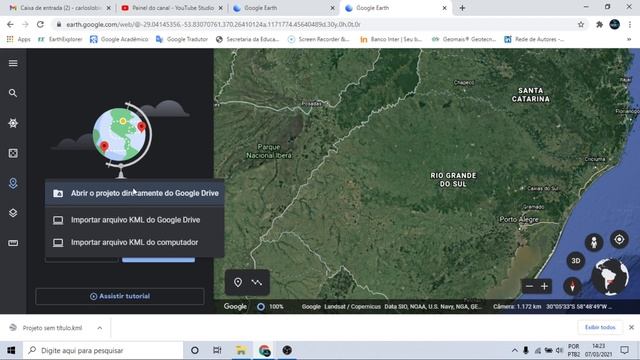Reload the current page

point(40,24)
